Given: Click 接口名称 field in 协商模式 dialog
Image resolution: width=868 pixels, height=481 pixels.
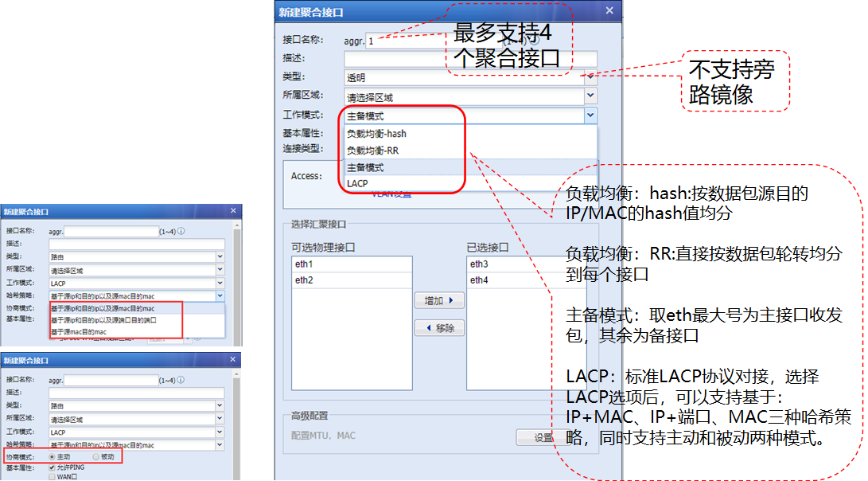Looking at the screenshot, I should [x=111, y=380].
